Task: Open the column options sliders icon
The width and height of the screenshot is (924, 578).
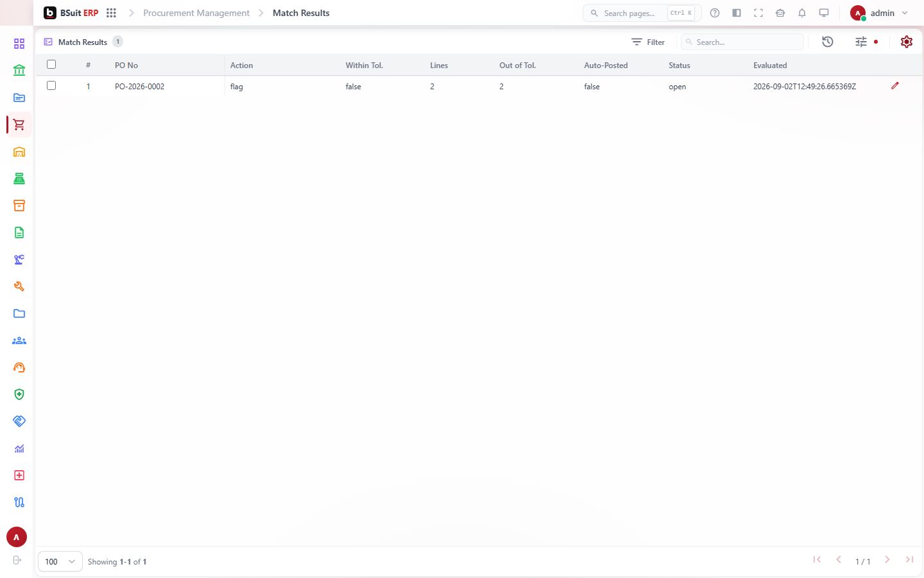Action: point(861,42)
